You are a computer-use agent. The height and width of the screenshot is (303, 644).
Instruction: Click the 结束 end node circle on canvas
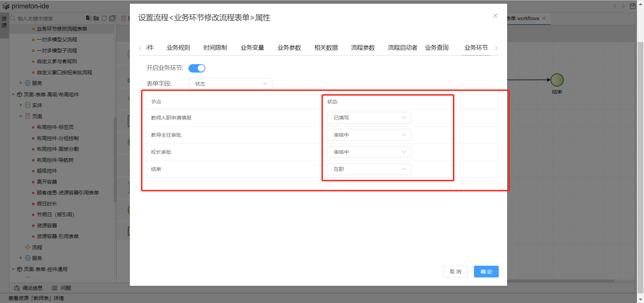tap(557, 80)
